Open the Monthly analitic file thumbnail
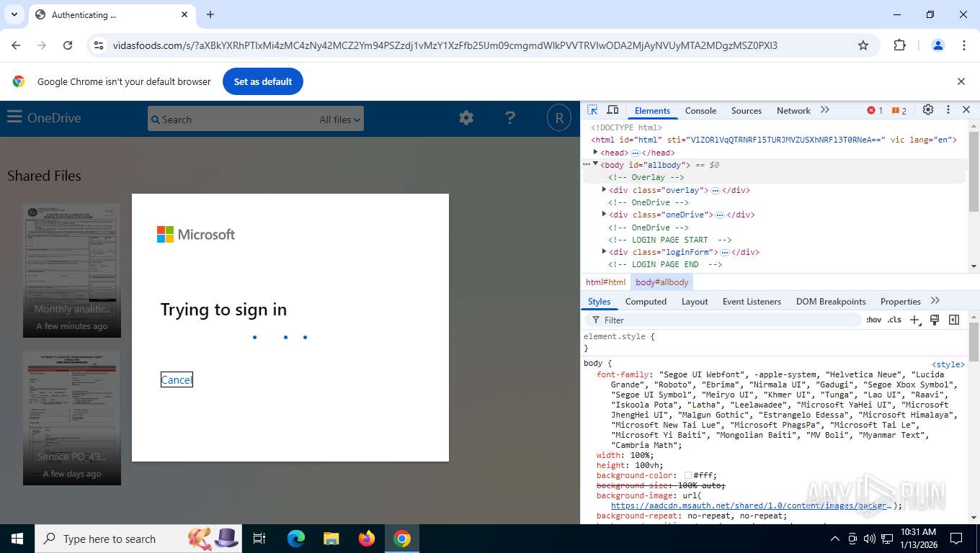980x553 pixels. pyautogui.click(x=72, y=270)
